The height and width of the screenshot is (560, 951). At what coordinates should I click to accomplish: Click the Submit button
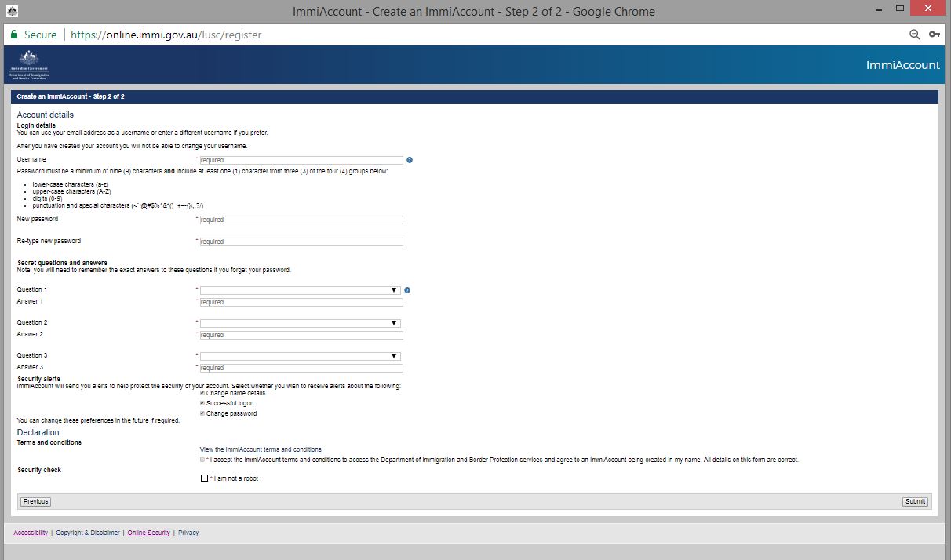[x=914, y=501]
